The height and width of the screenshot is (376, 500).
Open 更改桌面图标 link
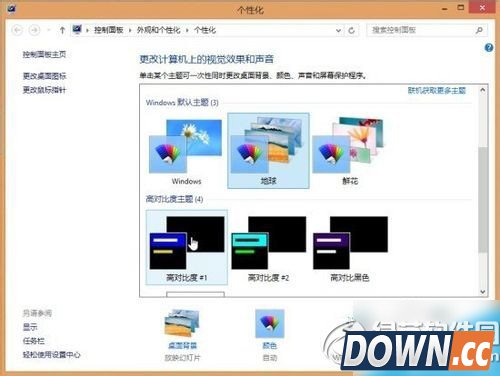(44, 76)
